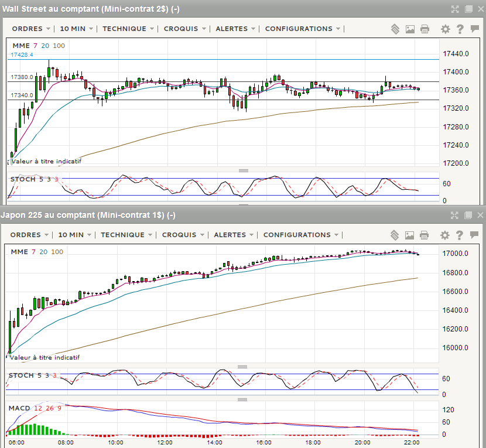Click the MME 7 20 100 label in Wall Street chart
Image resolution: width=486 pixels, height=448 pixels.
pyautogui.click(x=37, y=45)
